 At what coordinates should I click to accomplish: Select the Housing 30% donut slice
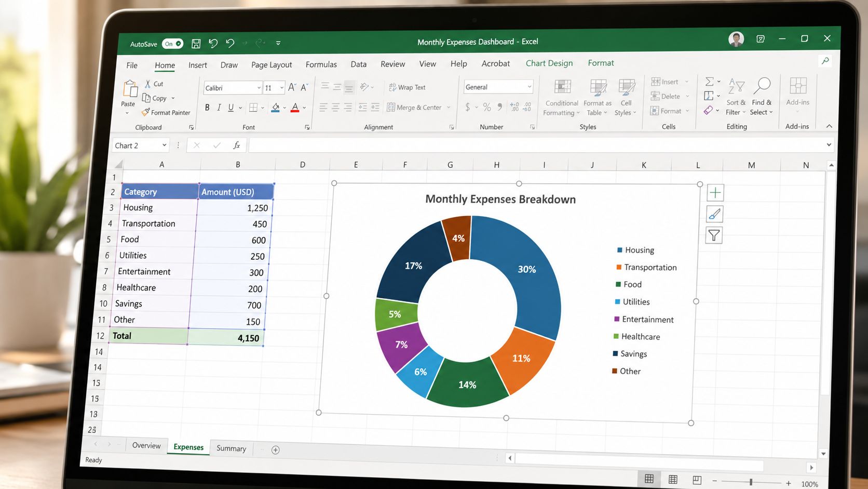point(528,270)
